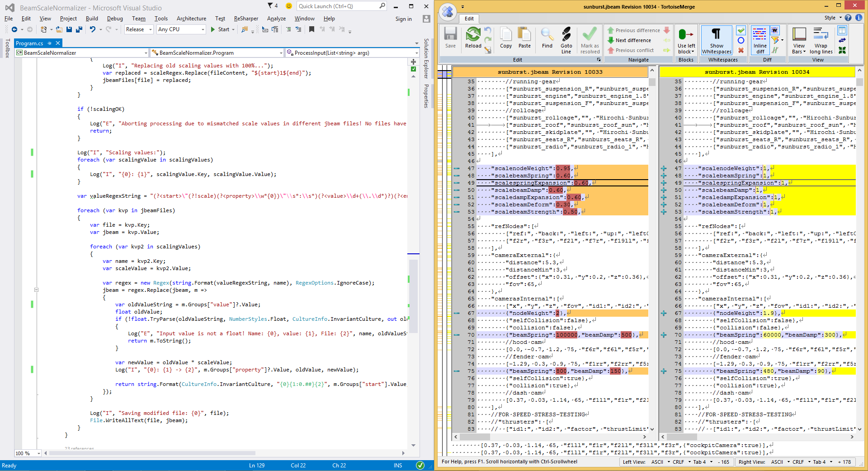Toggle Inline diff button
Viewport: 868px width, 471px height.
coord(760,40)
